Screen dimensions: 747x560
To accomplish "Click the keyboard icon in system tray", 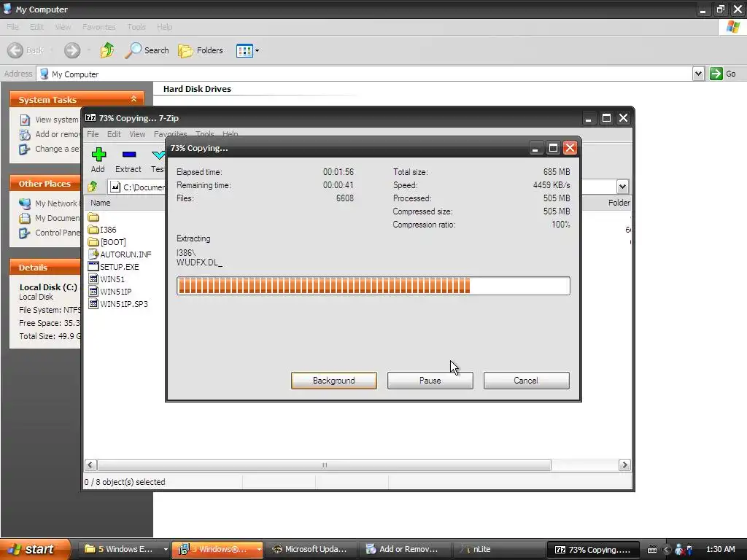I will click(652, 550).
